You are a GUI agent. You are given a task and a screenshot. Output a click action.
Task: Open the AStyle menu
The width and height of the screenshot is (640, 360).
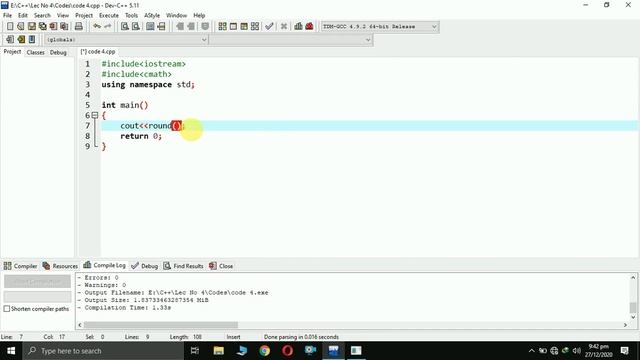click(152, 16)
